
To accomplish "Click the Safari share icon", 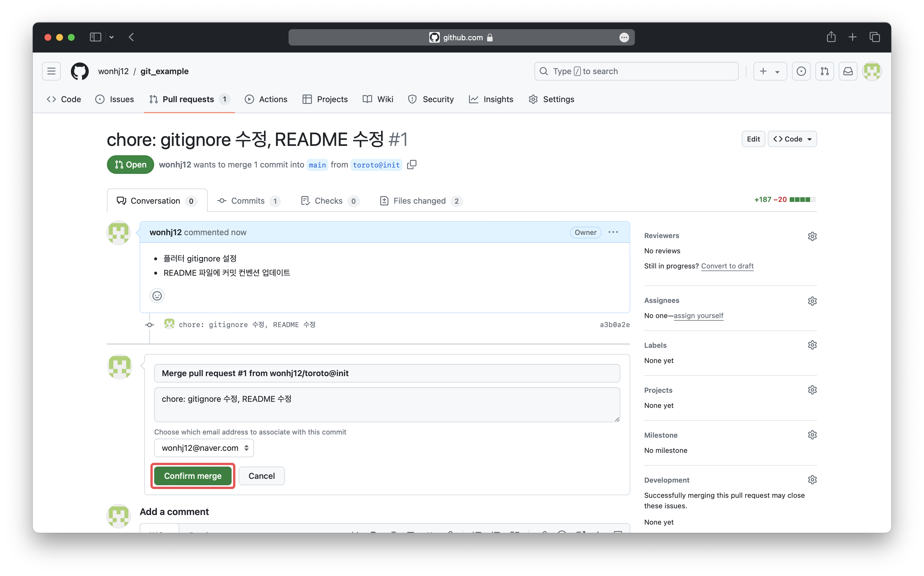I will pyautogui.click(x=831, y=37).
